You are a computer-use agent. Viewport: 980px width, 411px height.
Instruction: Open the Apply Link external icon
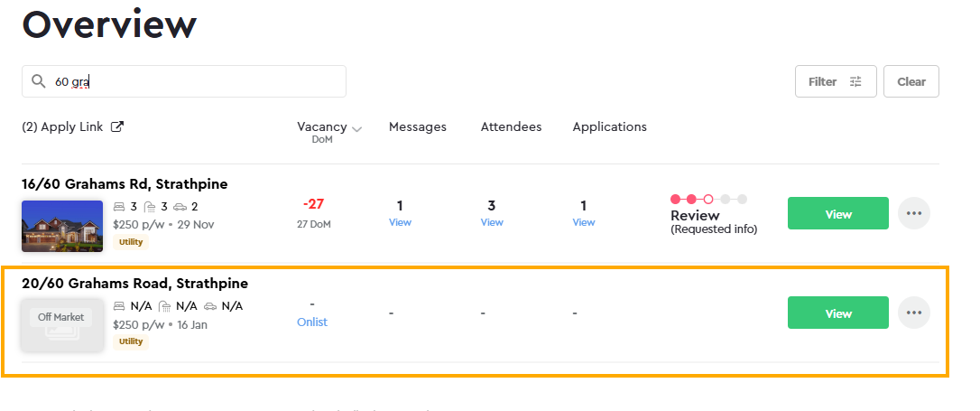tap(116, 127)
